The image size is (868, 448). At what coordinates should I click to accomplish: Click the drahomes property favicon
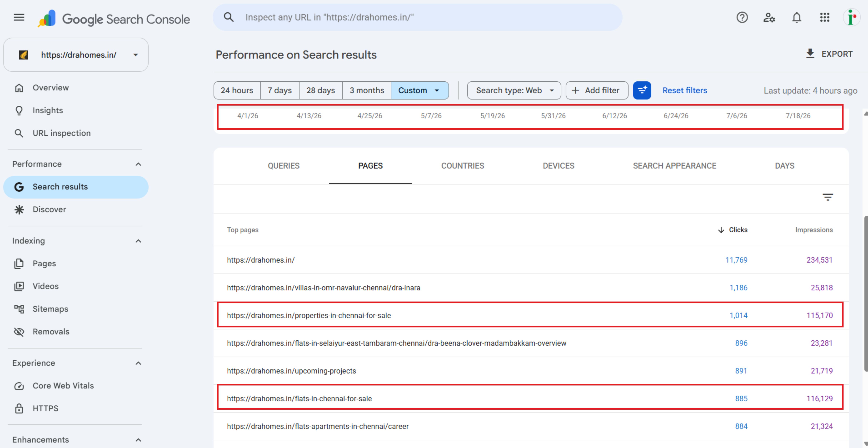[24, 55]
